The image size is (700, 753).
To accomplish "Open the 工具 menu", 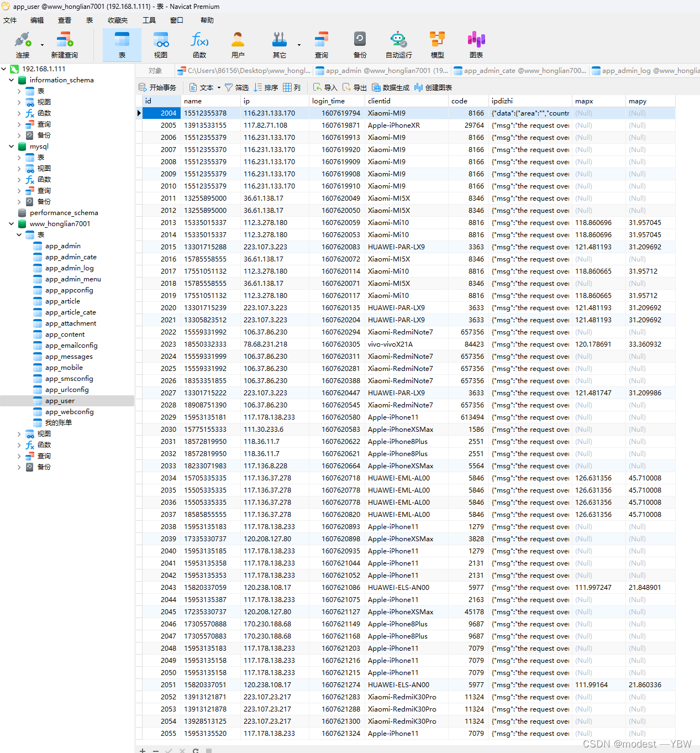I will click(x=149, y=20).
